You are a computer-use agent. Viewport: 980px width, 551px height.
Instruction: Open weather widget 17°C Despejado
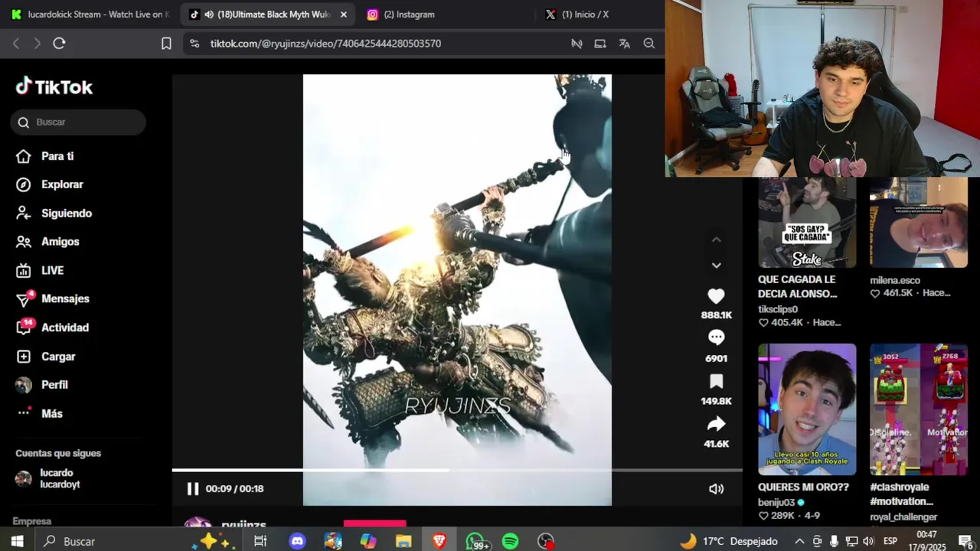tap(730, 541)
